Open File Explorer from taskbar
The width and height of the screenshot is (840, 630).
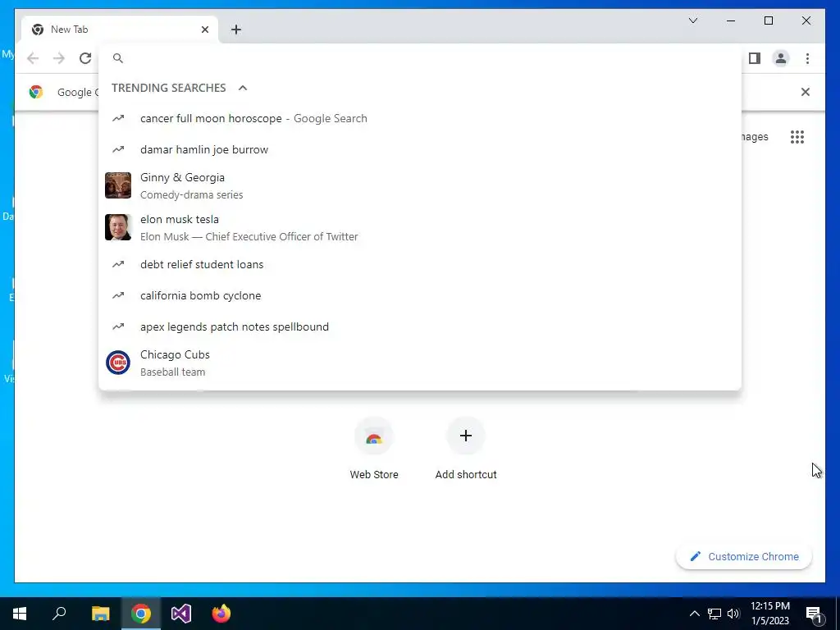tap(100, 614)
